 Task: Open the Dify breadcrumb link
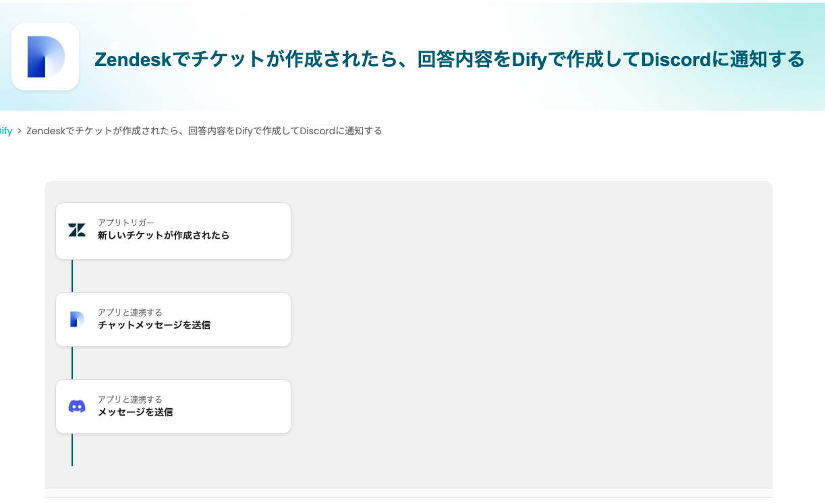[x=5, y=131]
